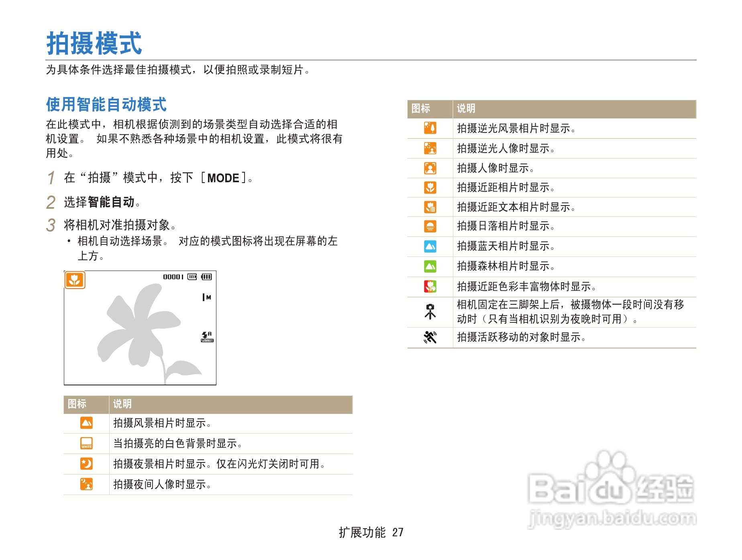Click the landscape scene icon in left table
742x560 pixels.
pos(86,423)
